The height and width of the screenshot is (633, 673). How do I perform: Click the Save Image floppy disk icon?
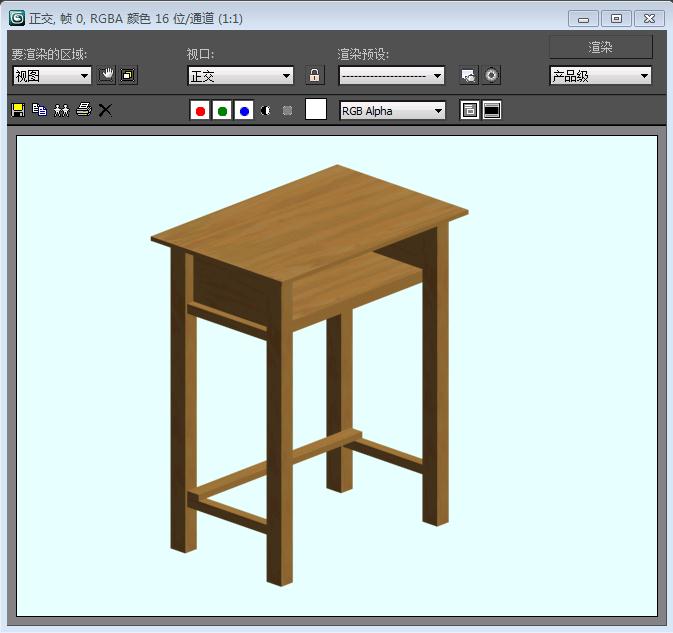coord(18,110)
